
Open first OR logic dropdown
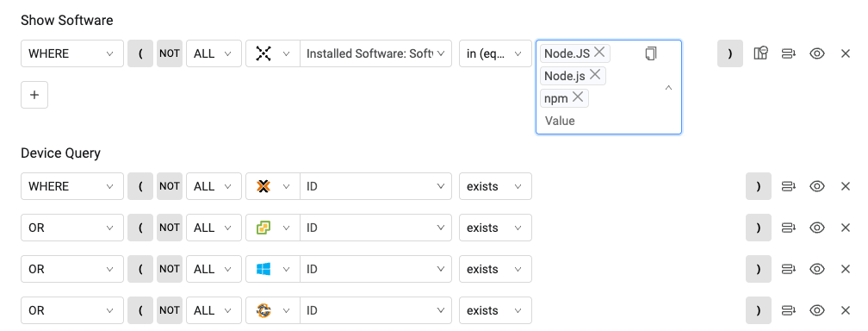pyautogui.click(x=72, y=228)
